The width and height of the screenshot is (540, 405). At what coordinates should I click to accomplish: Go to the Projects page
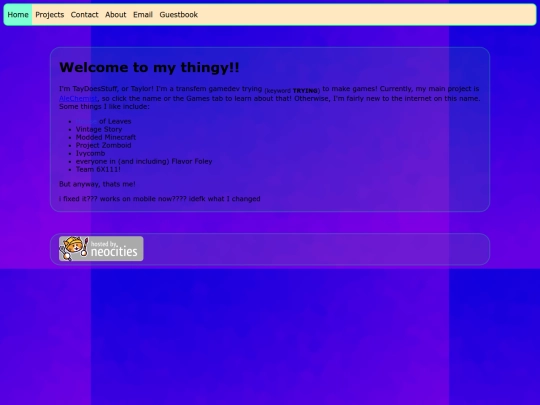click(x=50, y=15)
